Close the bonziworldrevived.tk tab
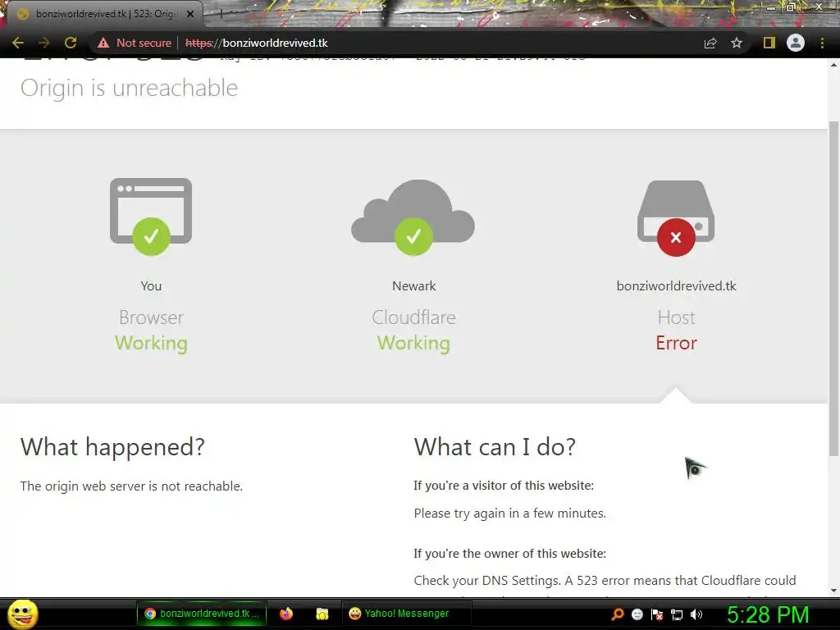The width and height of the screenshot is (840, 630). coord(190,14)
